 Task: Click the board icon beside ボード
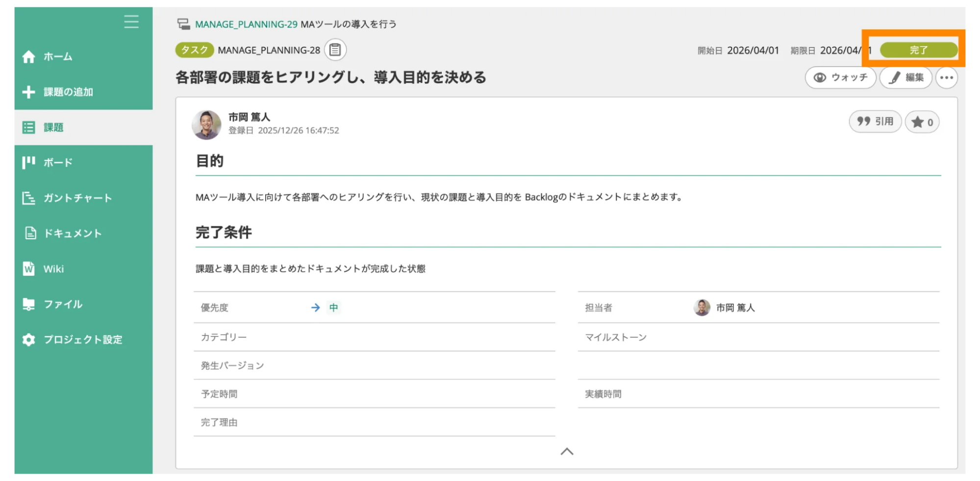click(29, 162)
